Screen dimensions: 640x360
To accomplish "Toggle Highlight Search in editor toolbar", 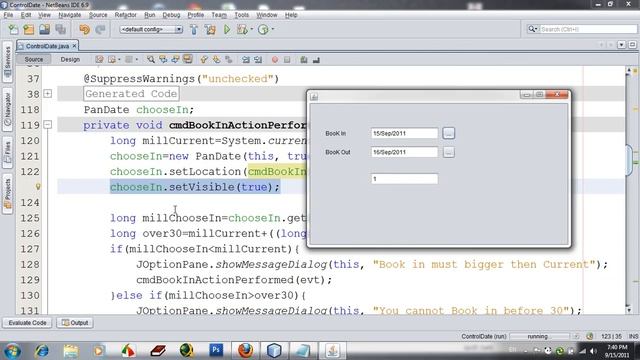I will coord(187,60).
